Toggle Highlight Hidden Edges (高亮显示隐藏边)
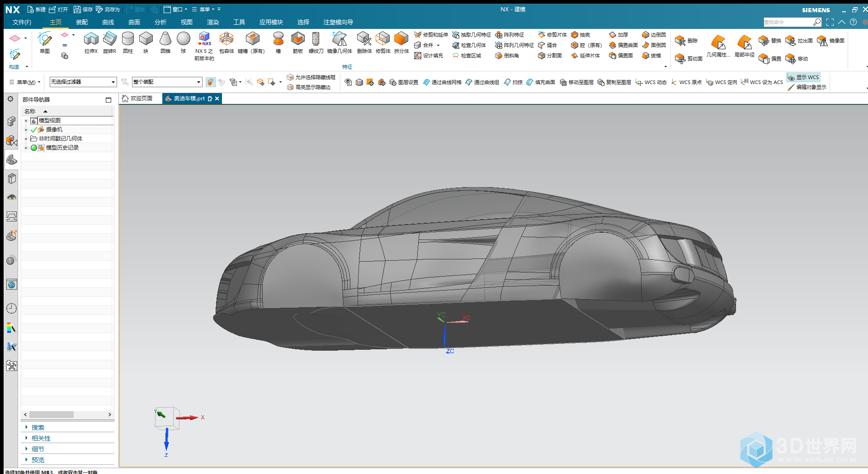This screenshot has height=474, width=868. coord(308,87)
